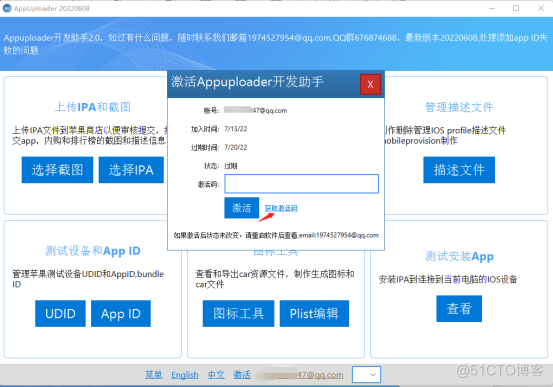Click the App ID button
This screenshot has width=553, height=387.
tap(121, 314)
